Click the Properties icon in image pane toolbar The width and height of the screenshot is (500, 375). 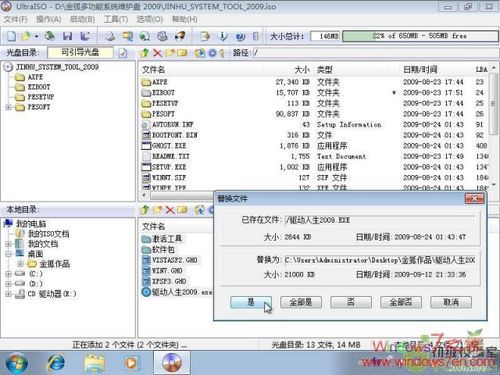(x=200, y=53)
